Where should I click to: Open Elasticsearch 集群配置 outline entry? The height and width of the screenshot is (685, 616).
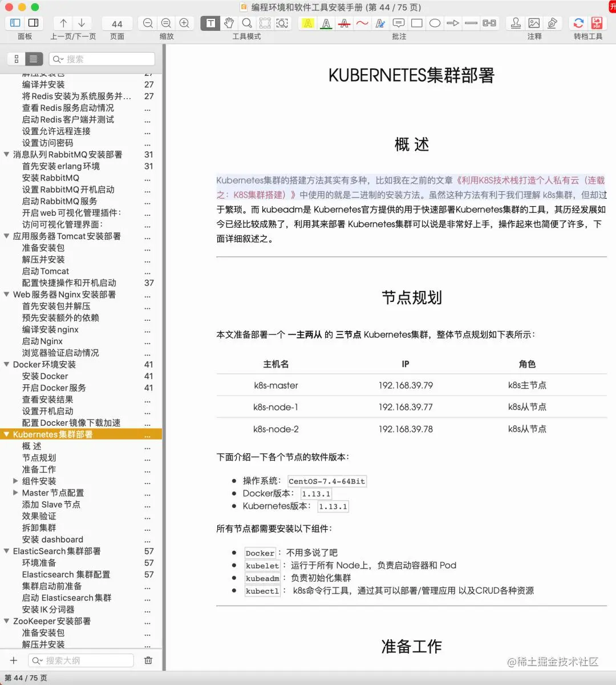pyautogui.click(x=66, y=574)
